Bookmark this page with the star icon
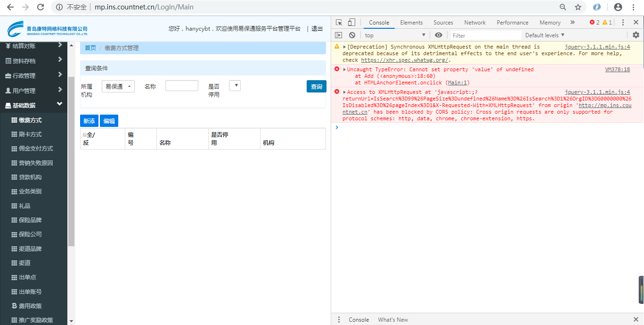The width and height of the screenshot is (644, 325). (x=578, y=7)
